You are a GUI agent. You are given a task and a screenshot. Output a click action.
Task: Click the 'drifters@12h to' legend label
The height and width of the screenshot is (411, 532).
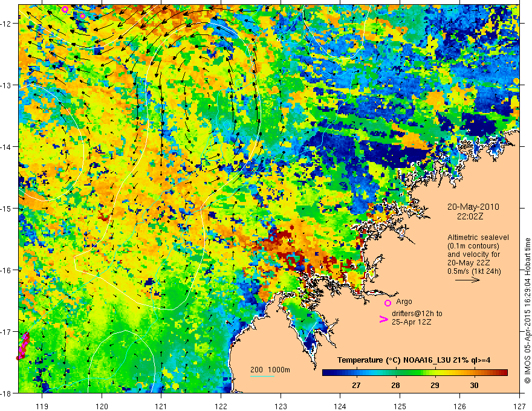(x=417, y=314)
